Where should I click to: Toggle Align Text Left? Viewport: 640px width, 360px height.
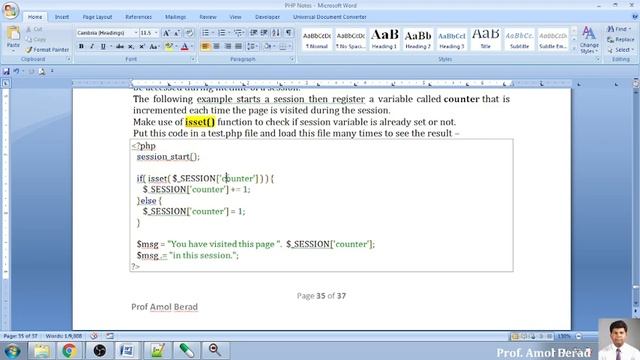[205, 47]
